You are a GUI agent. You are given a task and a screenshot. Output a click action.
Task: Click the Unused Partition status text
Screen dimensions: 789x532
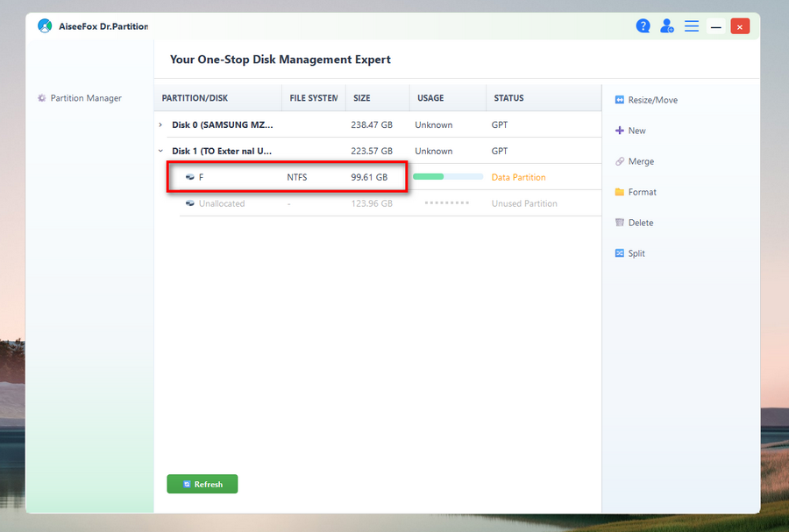click(524, 203)
